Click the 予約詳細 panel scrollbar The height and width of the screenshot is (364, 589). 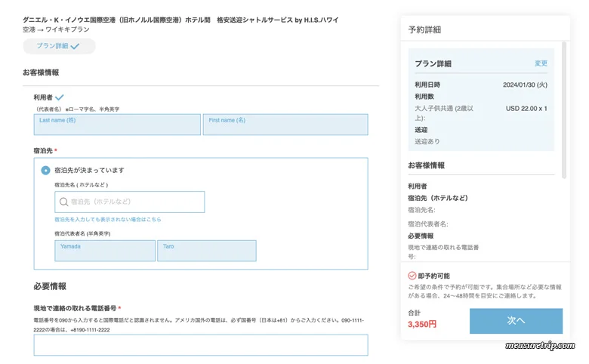tap(564, 110)
